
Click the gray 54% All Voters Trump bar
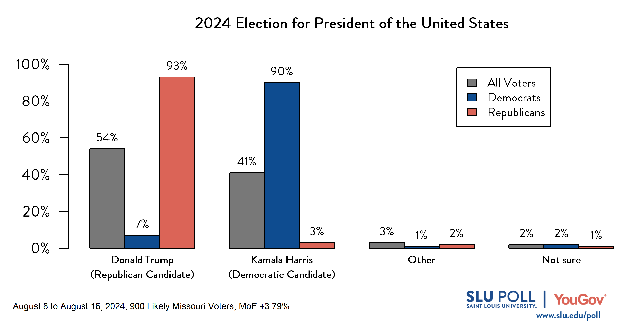[x=107, y=198]
